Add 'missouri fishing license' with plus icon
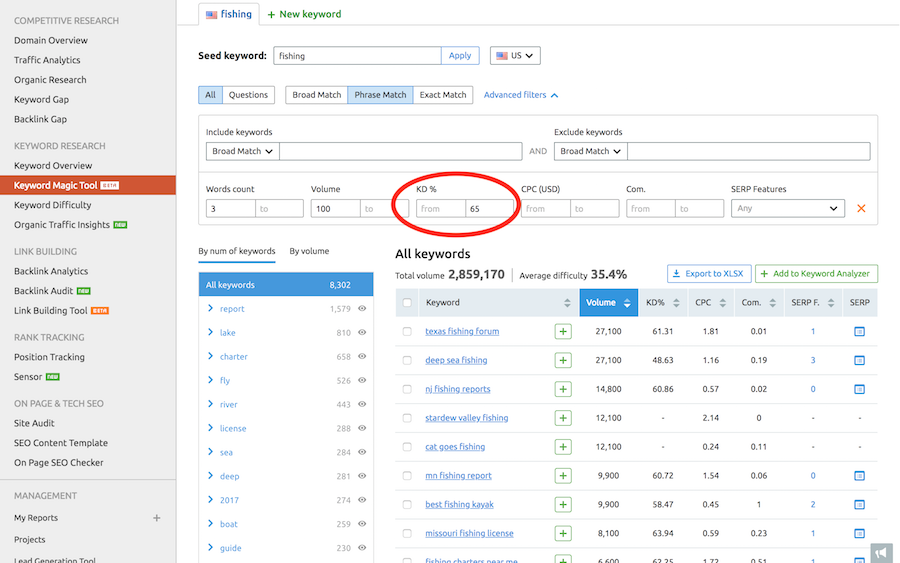900x563 pixels. [x=562, y=533]
